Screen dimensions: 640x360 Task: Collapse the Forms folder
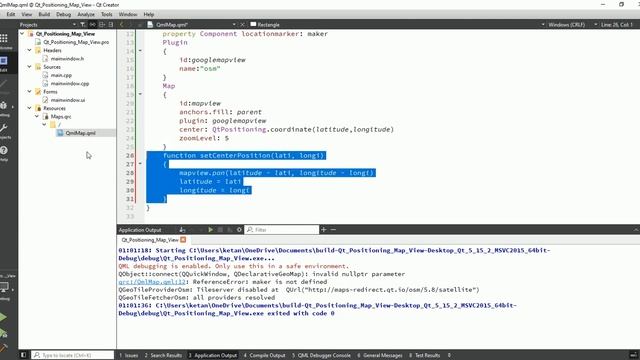(x=29, y=91)
